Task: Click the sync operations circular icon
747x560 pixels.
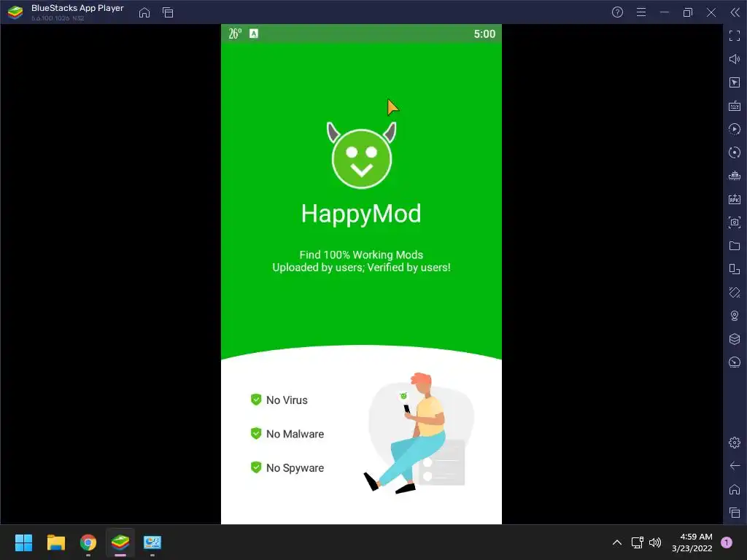Action: click(x=735, y=152)
